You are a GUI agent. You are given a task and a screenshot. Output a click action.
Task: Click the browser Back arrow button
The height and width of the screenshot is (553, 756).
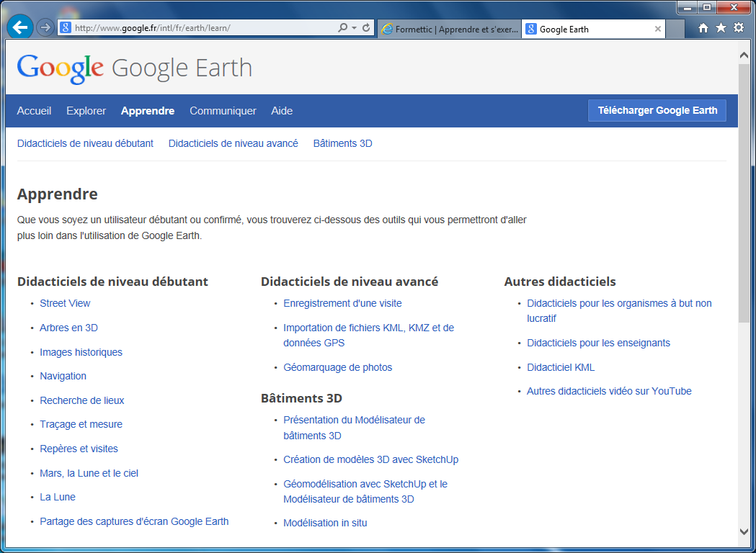(19, 27)
